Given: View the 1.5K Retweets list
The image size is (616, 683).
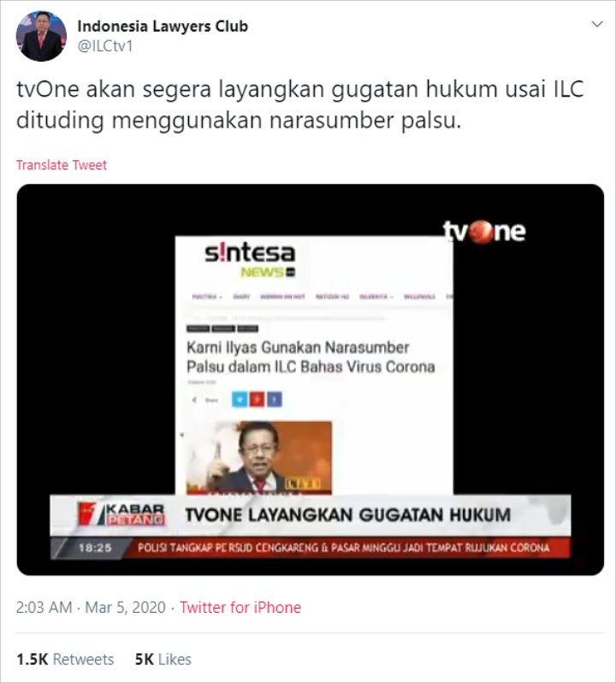Looking at the screenshot, I should tap(65, 660).
